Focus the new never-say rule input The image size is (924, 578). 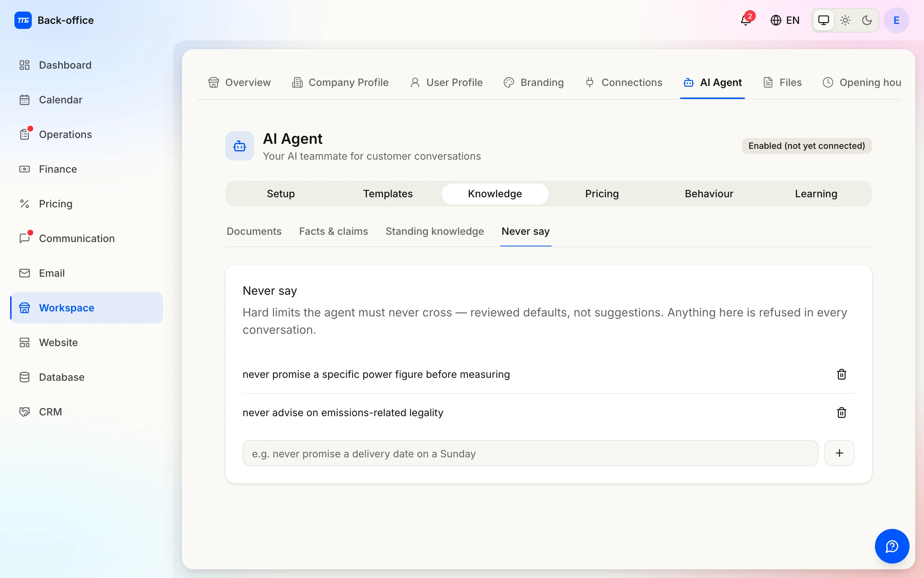tap(530, 453)
